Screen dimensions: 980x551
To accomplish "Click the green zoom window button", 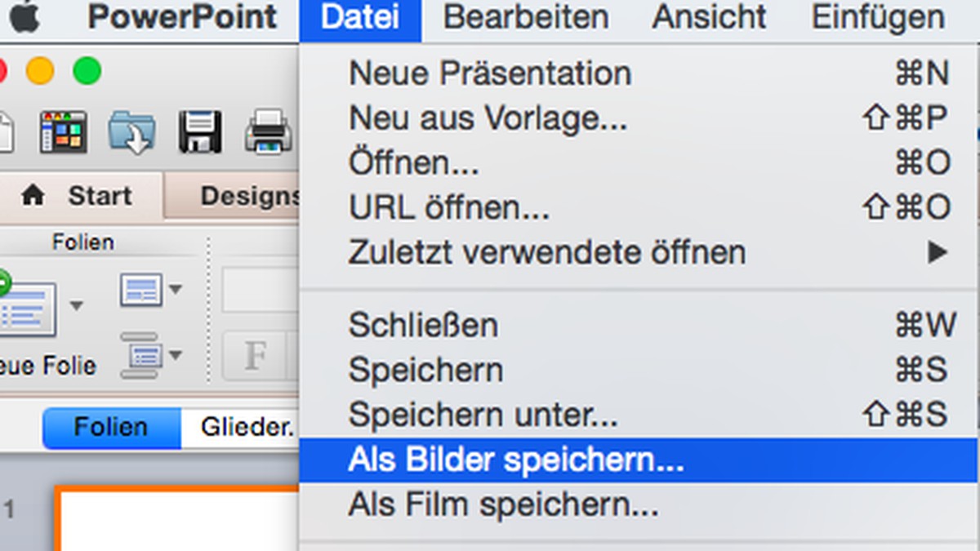I will point(87,72).
